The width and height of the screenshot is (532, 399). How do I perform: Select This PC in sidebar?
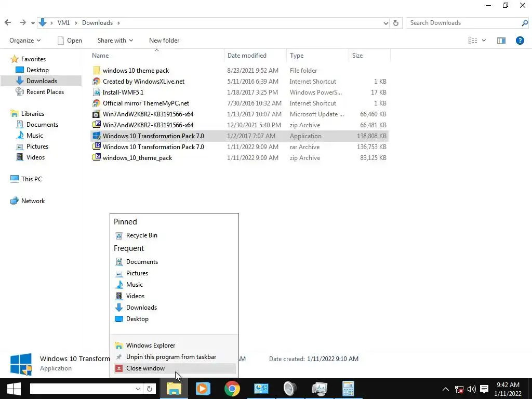click(26, 179)
